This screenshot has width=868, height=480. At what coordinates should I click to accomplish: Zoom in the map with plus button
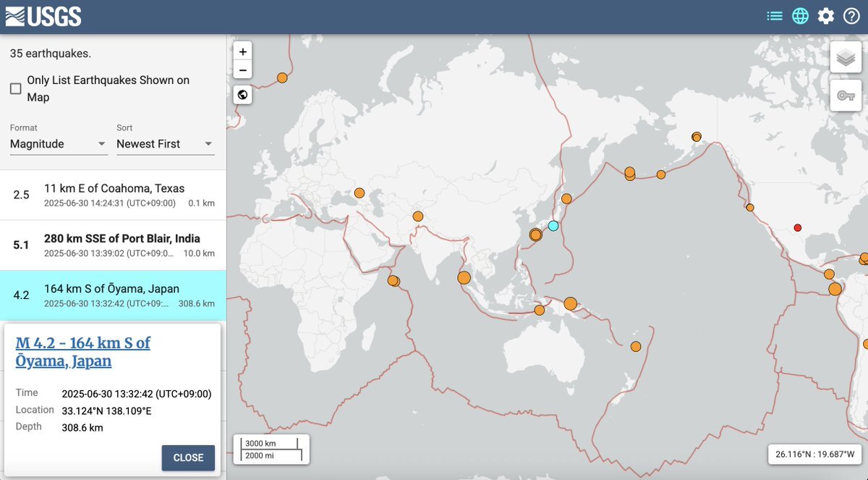tap(243, 51)
